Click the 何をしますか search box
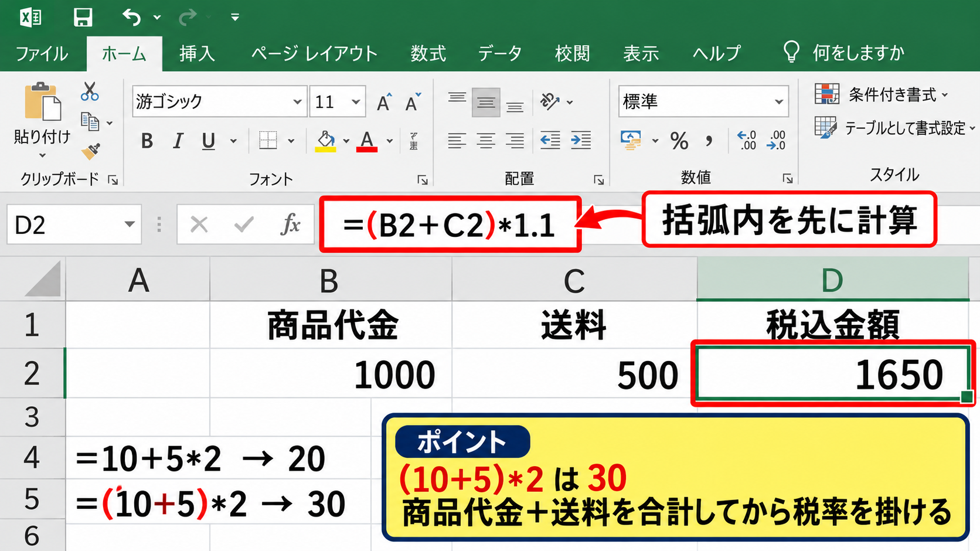The width and height of the screenshot is (980, 551). coord(844,53)
